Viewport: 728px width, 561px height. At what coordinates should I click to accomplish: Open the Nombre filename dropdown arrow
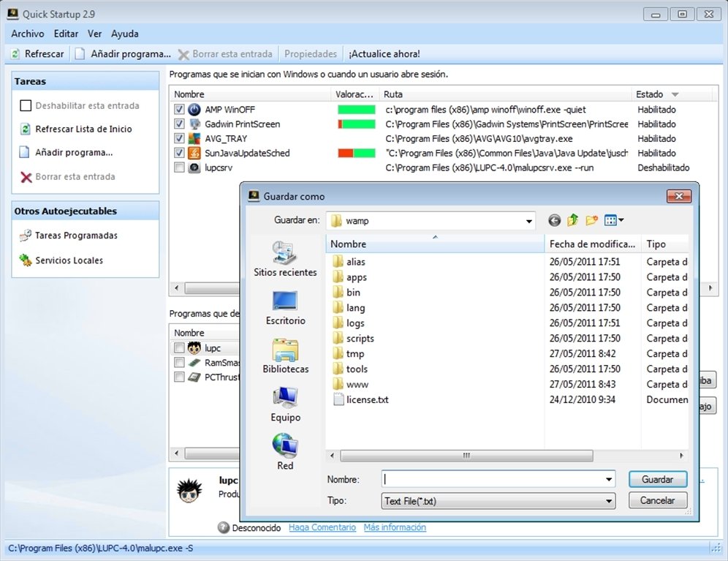click(609, 479)
